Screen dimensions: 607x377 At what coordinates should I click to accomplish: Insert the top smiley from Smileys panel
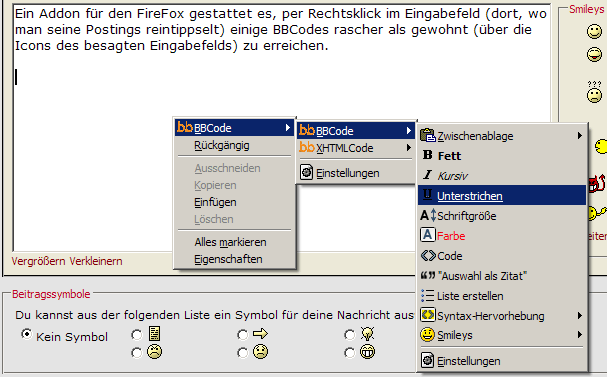[594, 31]
